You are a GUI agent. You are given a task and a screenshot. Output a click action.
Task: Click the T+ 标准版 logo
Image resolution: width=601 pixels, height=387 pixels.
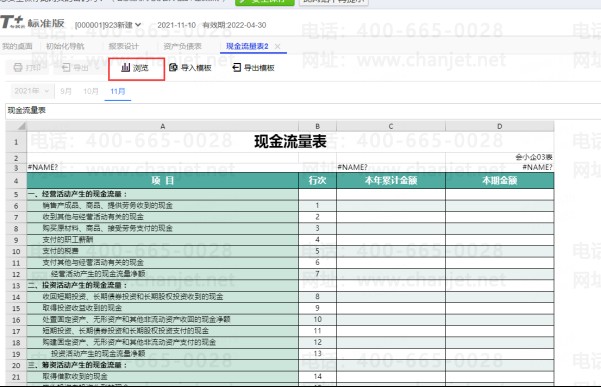(32, 23)
